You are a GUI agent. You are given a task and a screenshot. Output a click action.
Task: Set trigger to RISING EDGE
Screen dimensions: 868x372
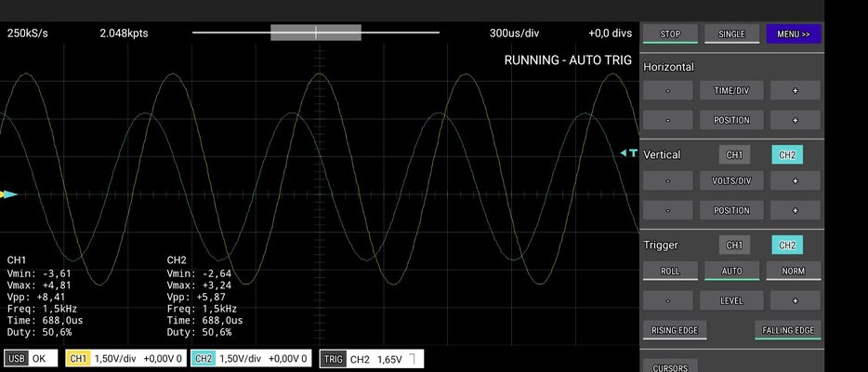(675, 330)
